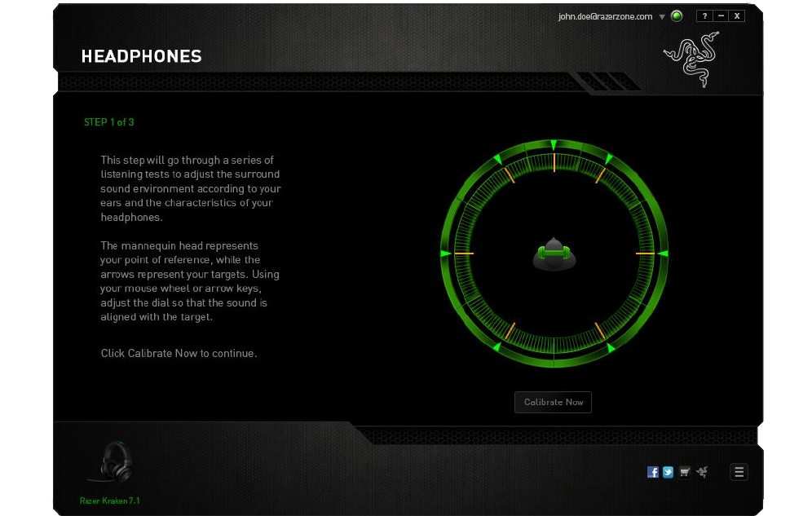Click the upper-right green target arrow on dial

(x=608, y=158)
